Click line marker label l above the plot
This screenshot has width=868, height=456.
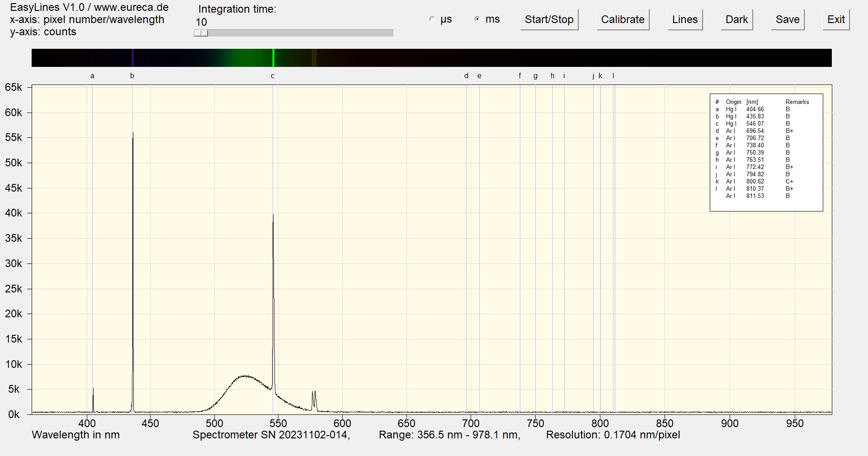(613, 76)
